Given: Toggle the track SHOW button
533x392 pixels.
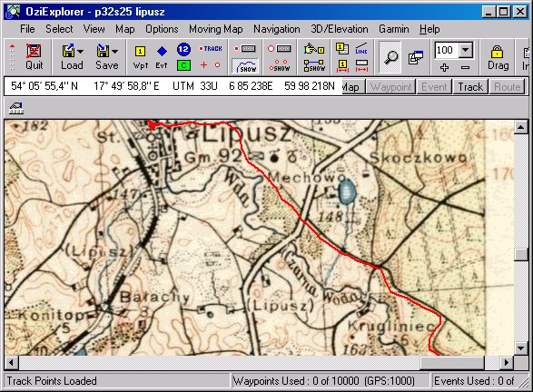Looking at the screenshot, I should point(245,66).
